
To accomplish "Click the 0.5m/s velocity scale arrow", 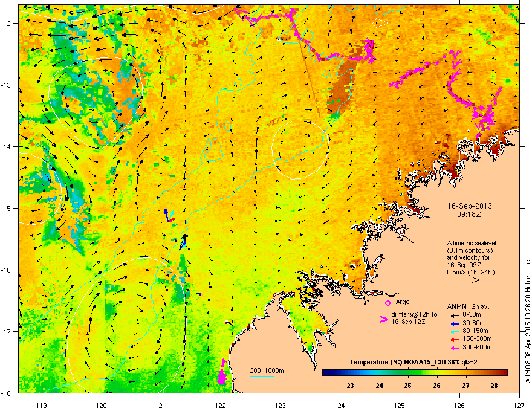I will click(467, 280).
